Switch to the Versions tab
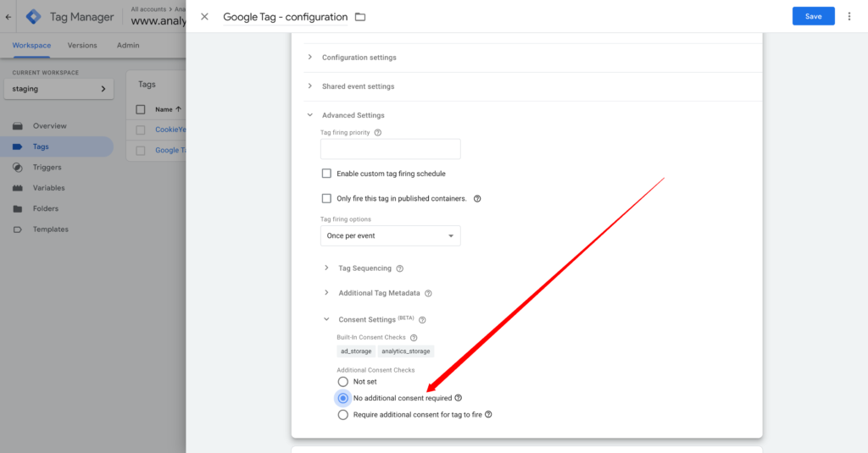 (x=82, y=45)
